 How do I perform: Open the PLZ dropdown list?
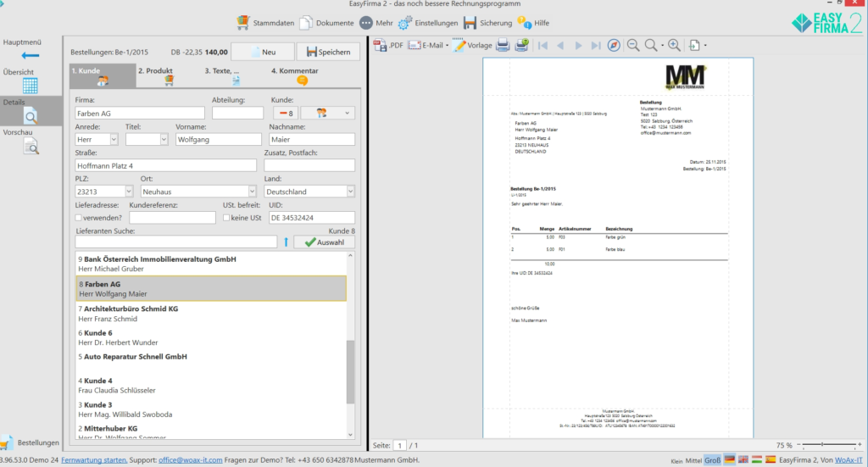[129, 192]
